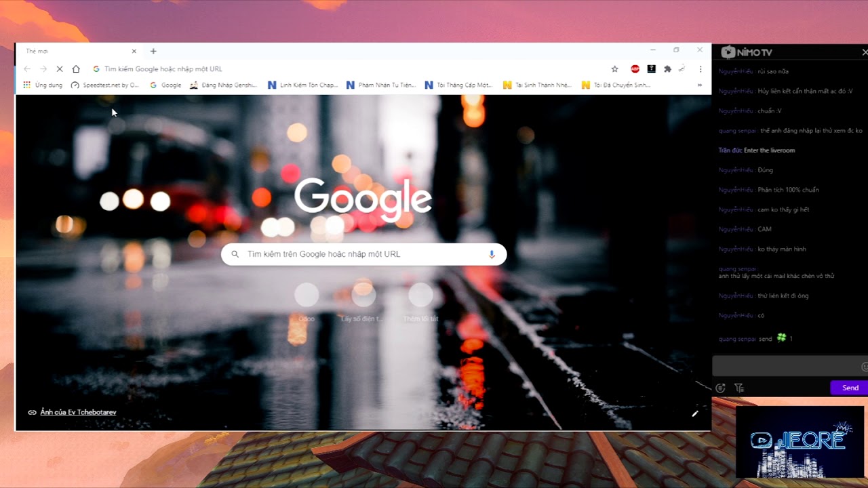Focus the Chrome address bar
This screenshot has height=488, width=868.
[x=346, y=69]
